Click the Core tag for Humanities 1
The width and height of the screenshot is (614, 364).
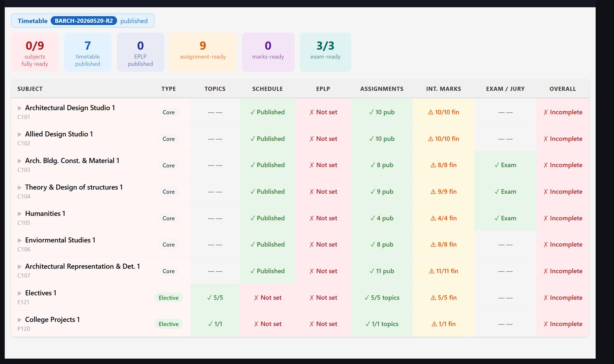click(x=169, y=218)
